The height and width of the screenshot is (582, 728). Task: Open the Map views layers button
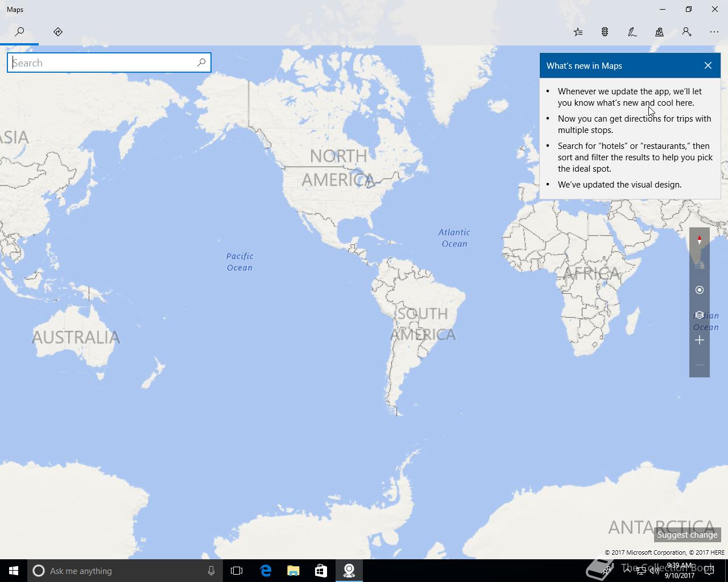click(x=700, y=315)
